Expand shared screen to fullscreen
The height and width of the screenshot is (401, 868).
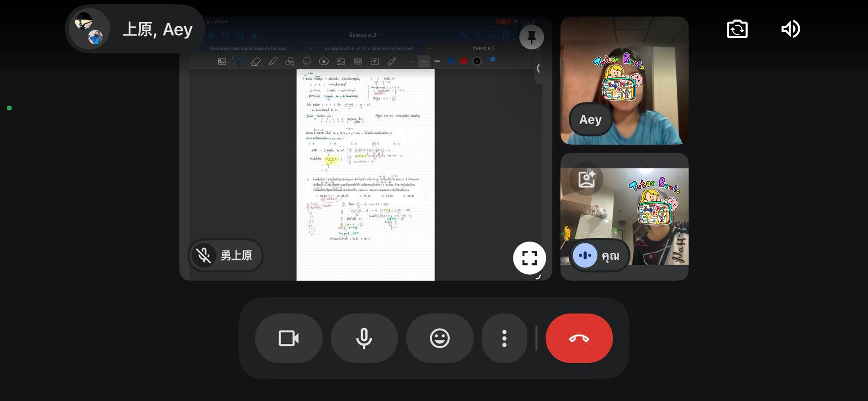[x=529, y=258]
